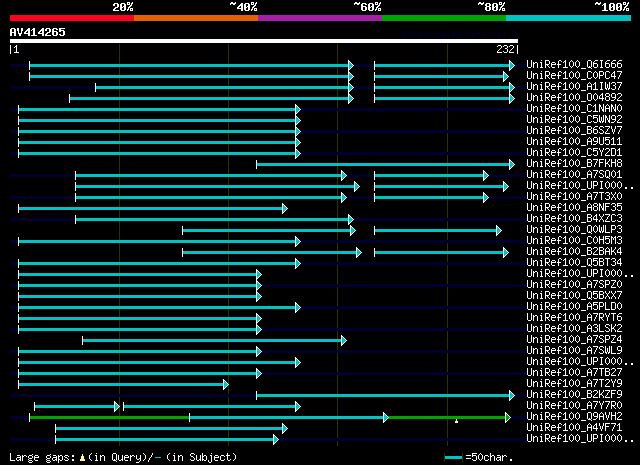
Task: Select the UniRef100_A7SPZ4 label
Action: [x=574, y=340]
